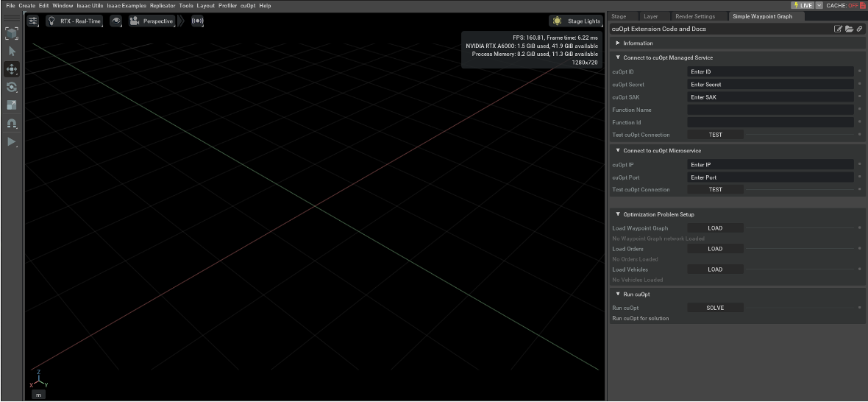Screen dimensions: 868x402
Task: Open the documentation link chain icon
Action: [859, 29]
